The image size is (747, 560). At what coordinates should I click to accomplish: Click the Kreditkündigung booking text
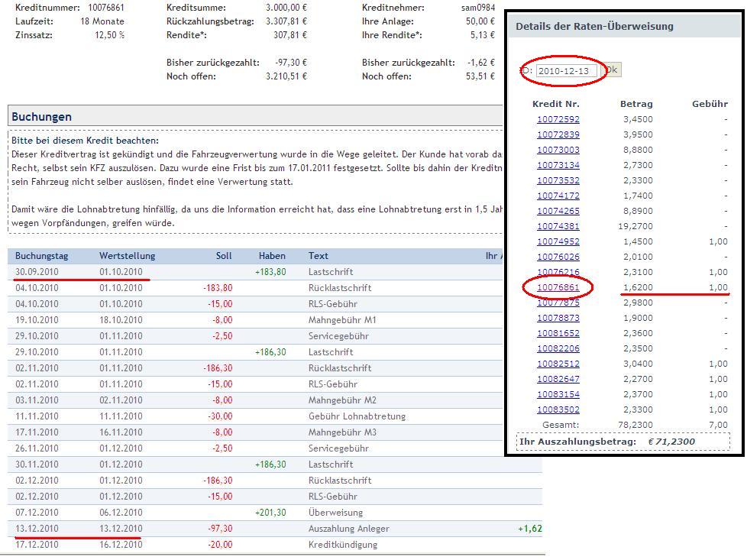(x=342, y=544)
